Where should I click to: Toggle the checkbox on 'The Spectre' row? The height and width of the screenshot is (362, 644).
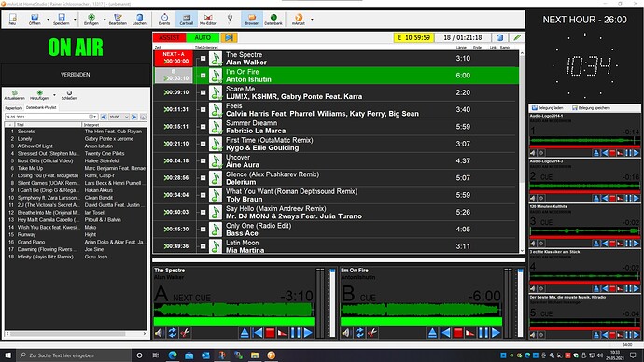[203, 58]
